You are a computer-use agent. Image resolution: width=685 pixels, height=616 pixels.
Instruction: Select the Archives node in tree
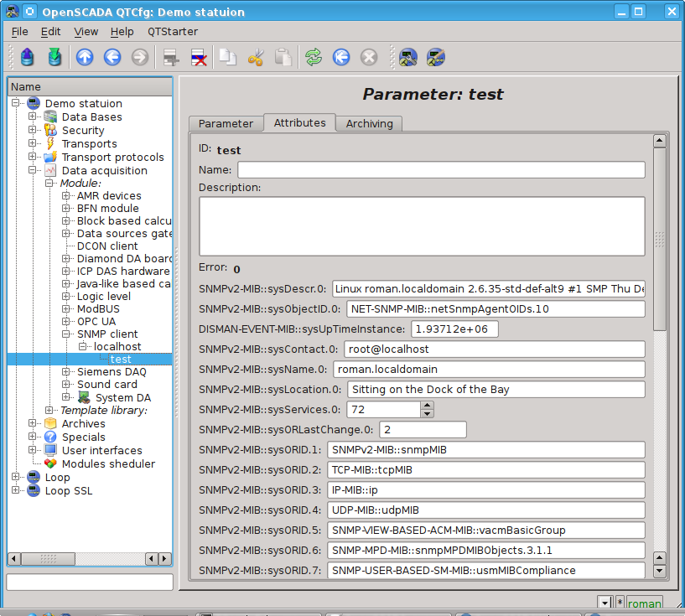click(x=83, y=423)
